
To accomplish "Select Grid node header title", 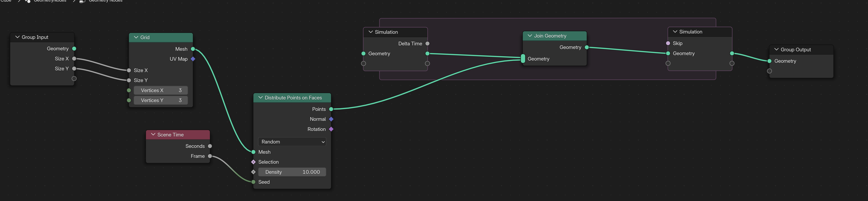I will (145, 37).
